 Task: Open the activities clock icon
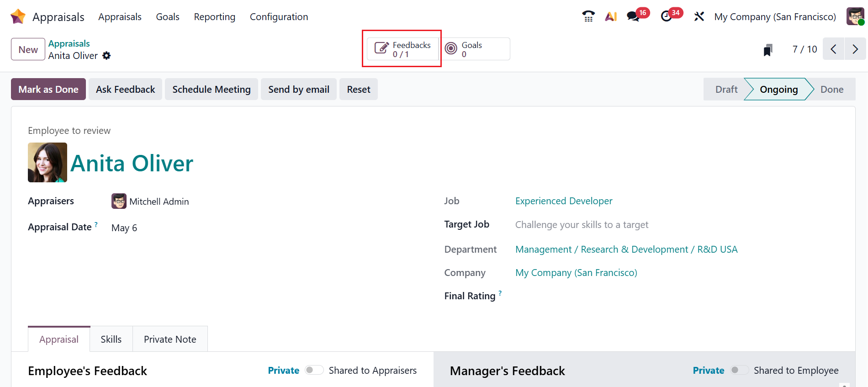click(x=667, y=16)
